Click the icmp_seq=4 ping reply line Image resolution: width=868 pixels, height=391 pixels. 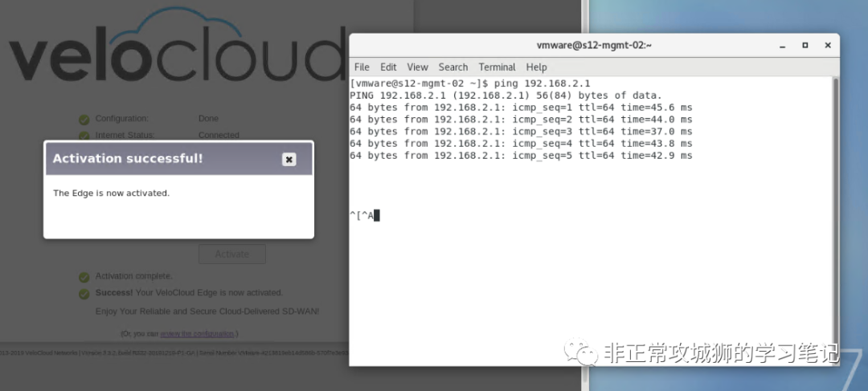tap(521, 144)
